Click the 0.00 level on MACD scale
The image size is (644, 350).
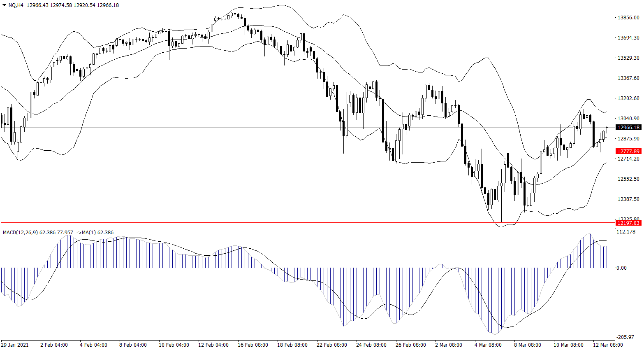[621, 268]
